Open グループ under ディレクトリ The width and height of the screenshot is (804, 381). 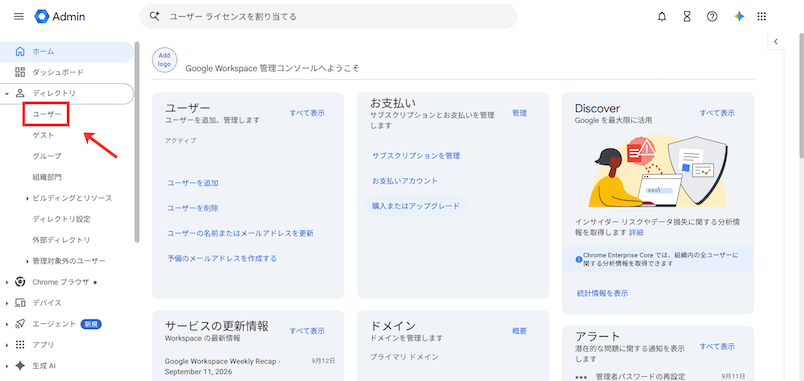47,156
